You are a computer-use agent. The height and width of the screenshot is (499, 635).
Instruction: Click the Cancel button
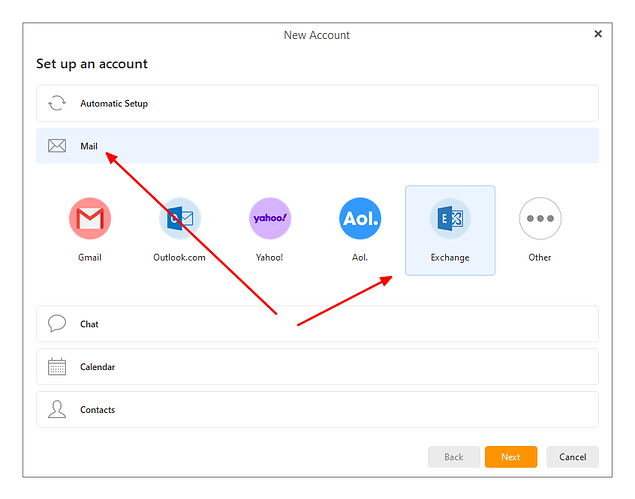point(572,457)
